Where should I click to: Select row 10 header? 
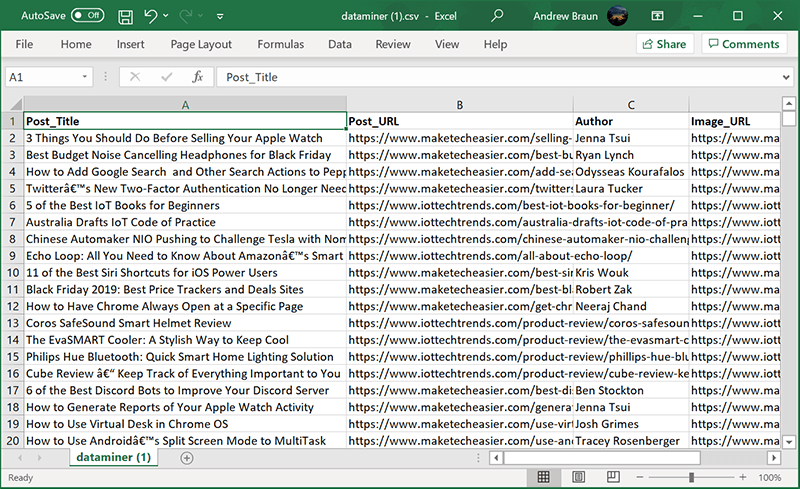click(x=13, y=273)
